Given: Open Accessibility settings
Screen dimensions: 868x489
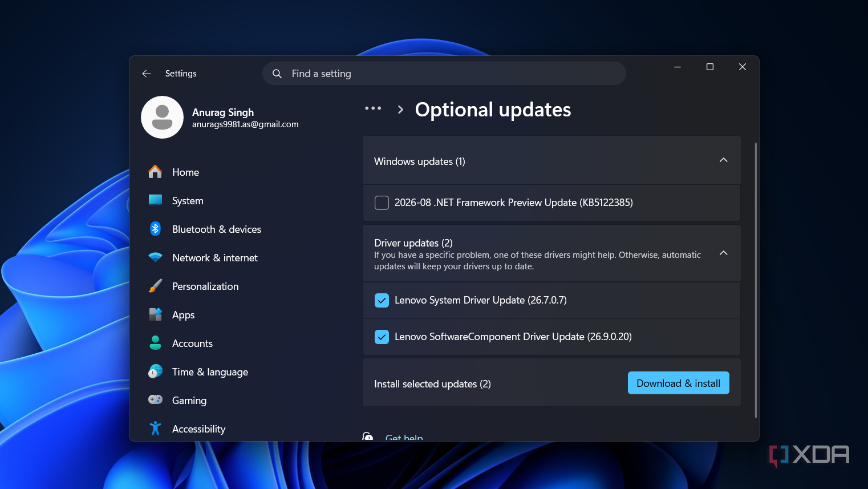Looking at the screenshot, I should (198, 429).
